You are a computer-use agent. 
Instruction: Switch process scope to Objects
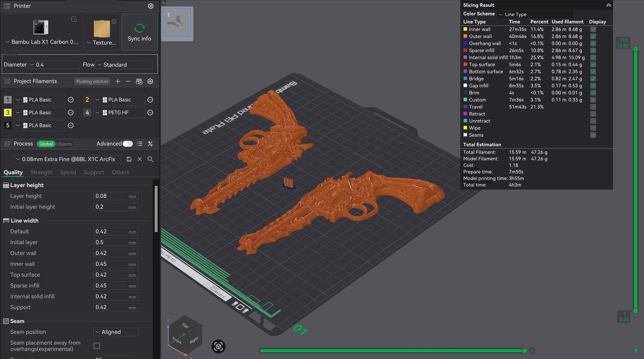[64, 144]
